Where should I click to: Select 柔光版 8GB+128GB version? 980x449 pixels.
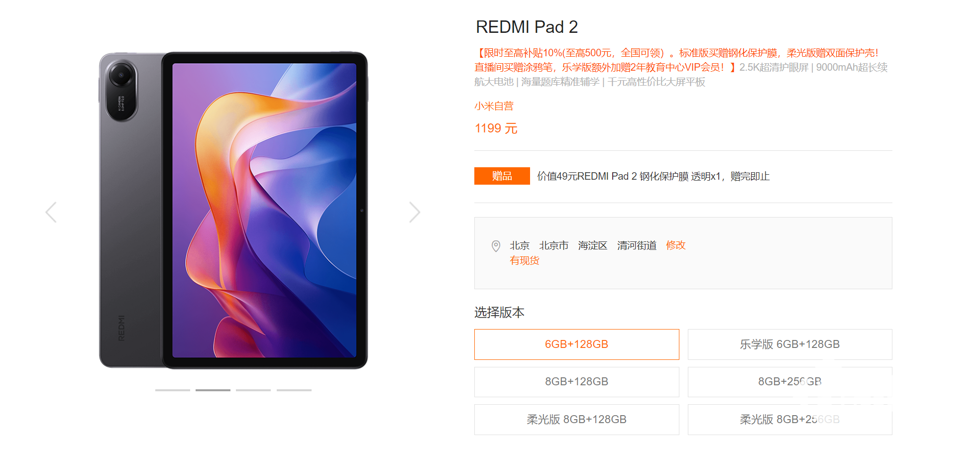pyautogui.click(x=576, y=420)
